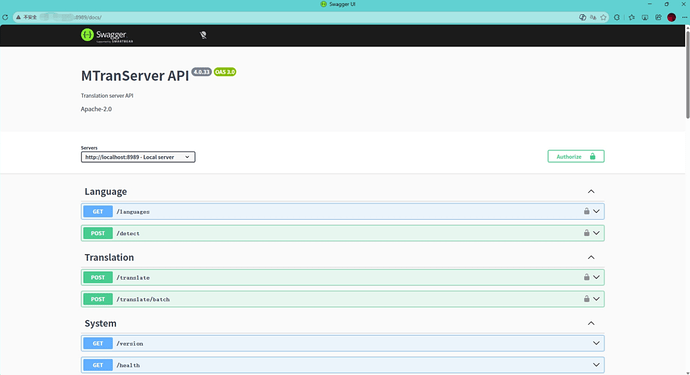Open the browser translate icon in address bar
690x375 pixels.
[593, 17]
